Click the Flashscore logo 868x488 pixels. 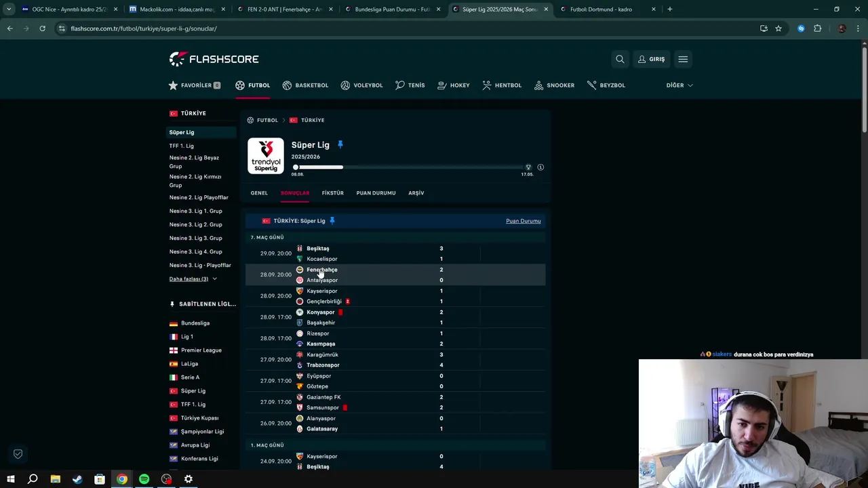click(214, 59)
